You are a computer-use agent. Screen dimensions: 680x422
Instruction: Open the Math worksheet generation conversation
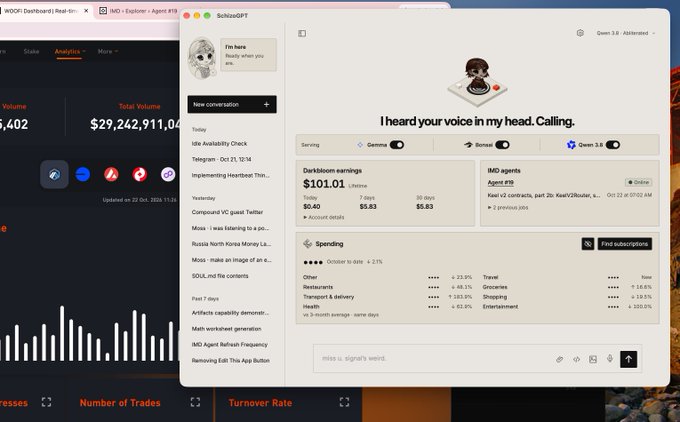pyautogui.click(x=226, y=329)
